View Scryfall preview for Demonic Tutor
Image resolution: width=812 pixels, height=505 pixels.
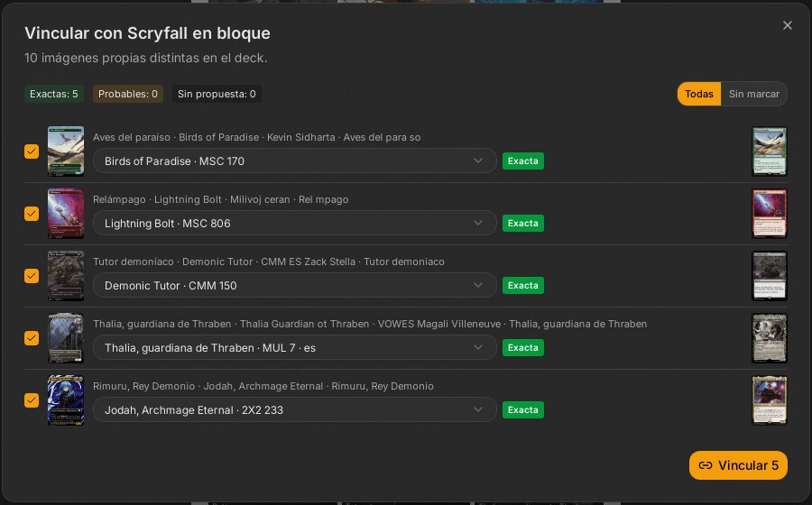tap(769, 276)
